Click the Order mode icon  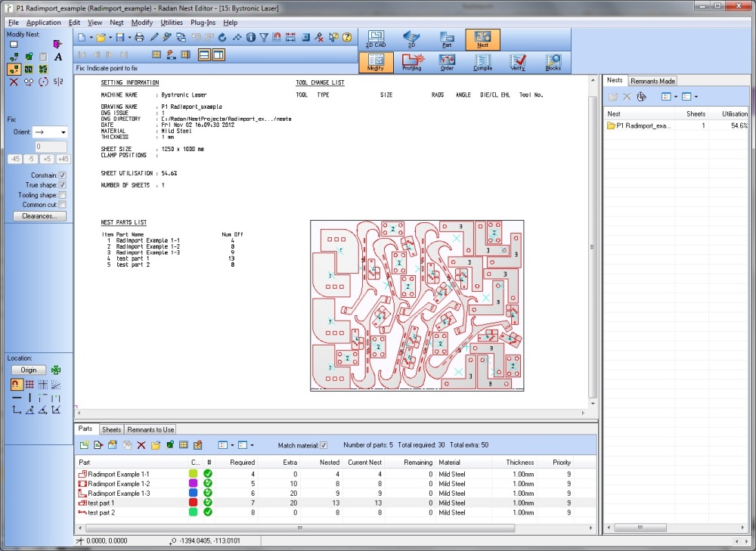tap(447, 61)
